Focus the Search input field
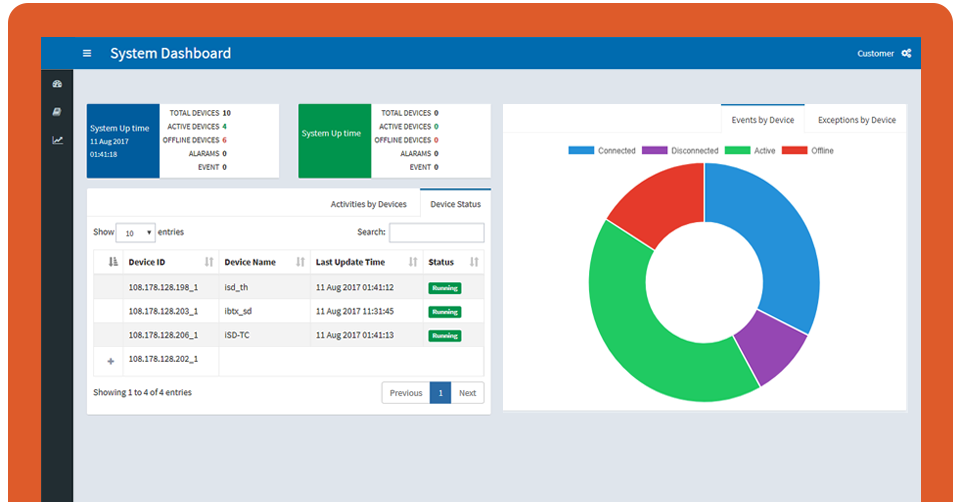This screenshot has width=965, height=502. (437, 233)
